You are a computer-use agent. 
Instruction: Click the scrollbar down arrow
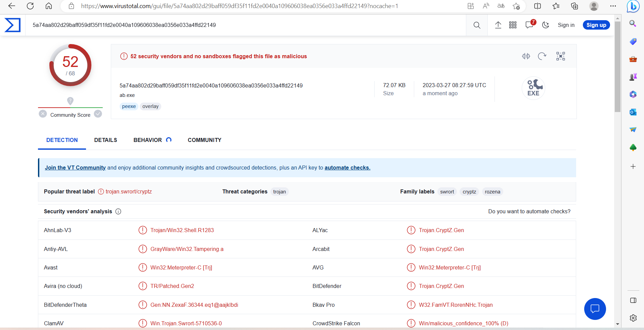coord(617,324)
